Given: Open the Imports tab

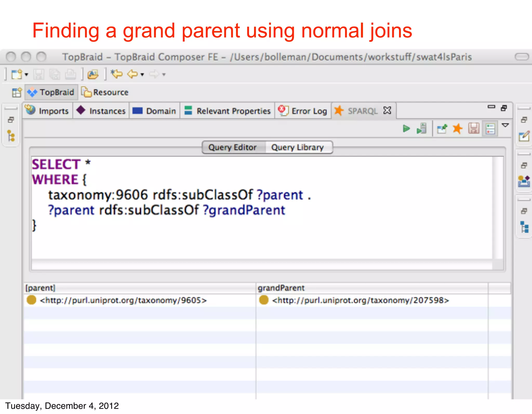Looking at the screenshot, I should coord(48,111).
